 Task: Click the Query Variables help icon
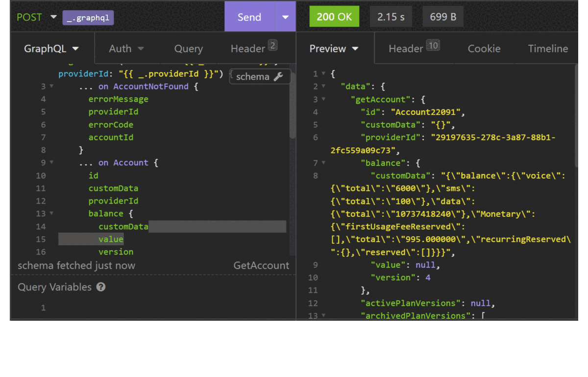point(101,287)
